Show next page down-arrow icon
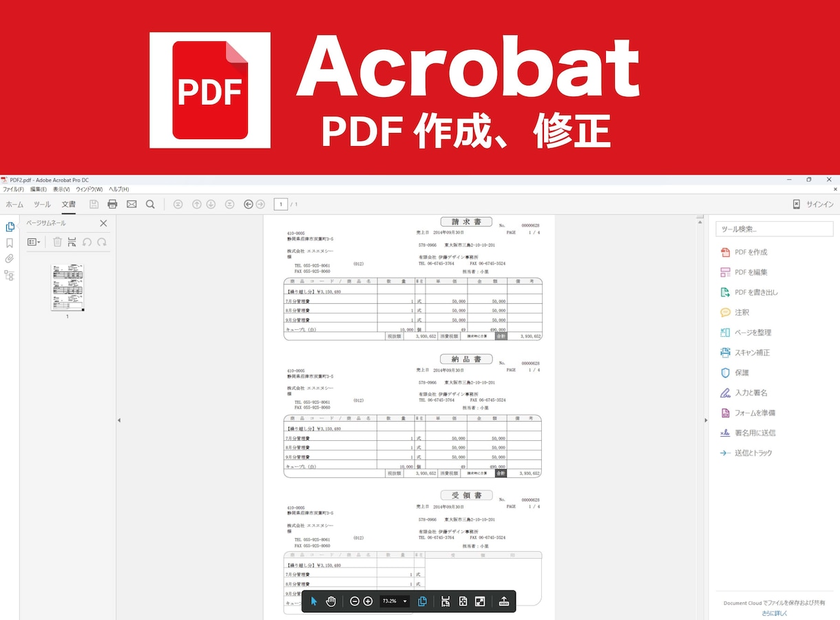The width and height of the screenshot is (840, 620). (x=211, y=204)
